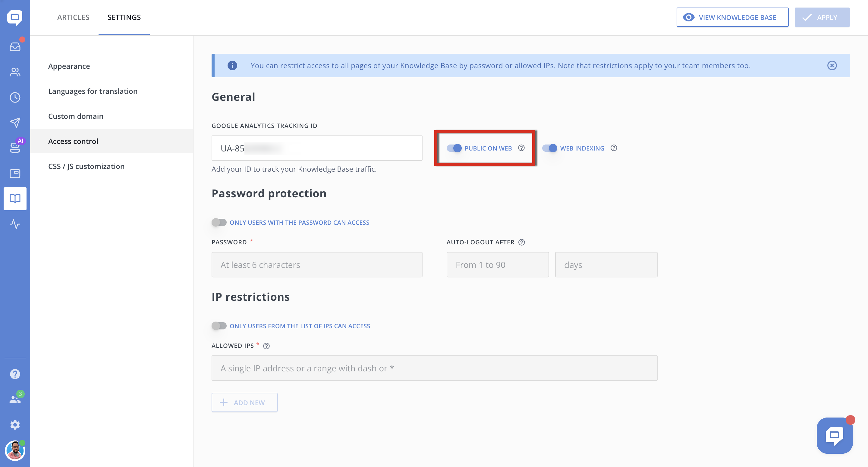Dismiss the blue info banner

coord(832,65)
